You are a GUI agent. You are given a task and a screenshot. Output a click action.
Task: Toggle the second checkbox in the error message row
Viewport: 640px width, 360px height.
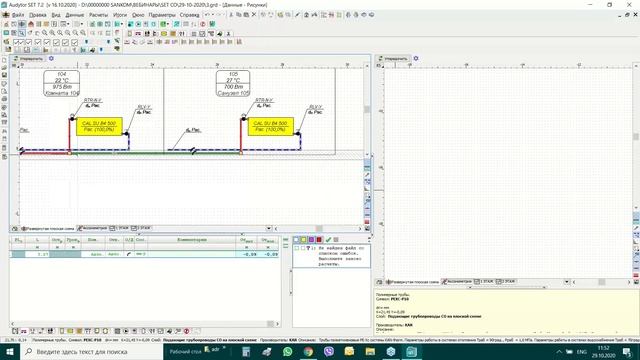[x=302, y=248]
